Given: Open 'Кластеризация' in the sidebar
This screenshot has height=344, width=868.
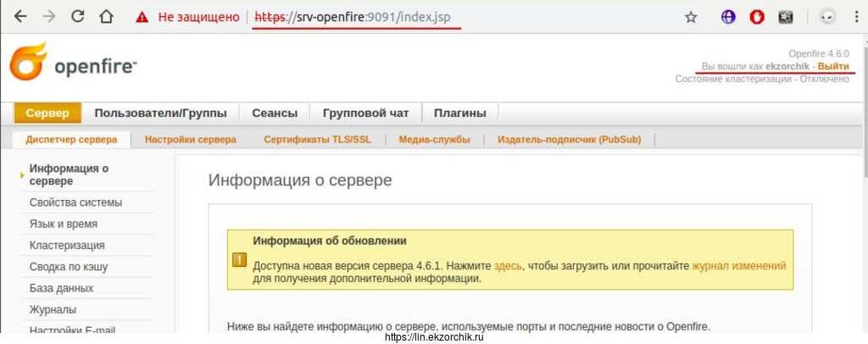Looking at the screenshot, I should (67, 246).
